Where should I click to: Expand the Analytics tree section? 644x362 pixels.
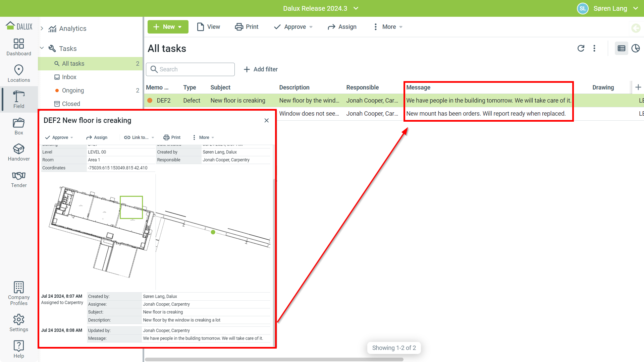(42, 28)
